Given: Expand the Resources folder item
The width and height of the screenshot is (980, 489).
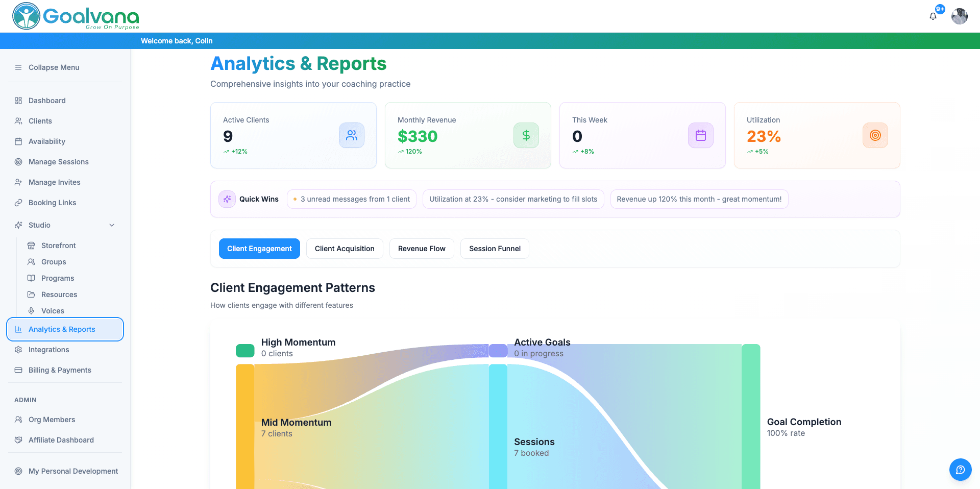Looking at the screenshot, I should pyautogui.click(x=31, y=295).
